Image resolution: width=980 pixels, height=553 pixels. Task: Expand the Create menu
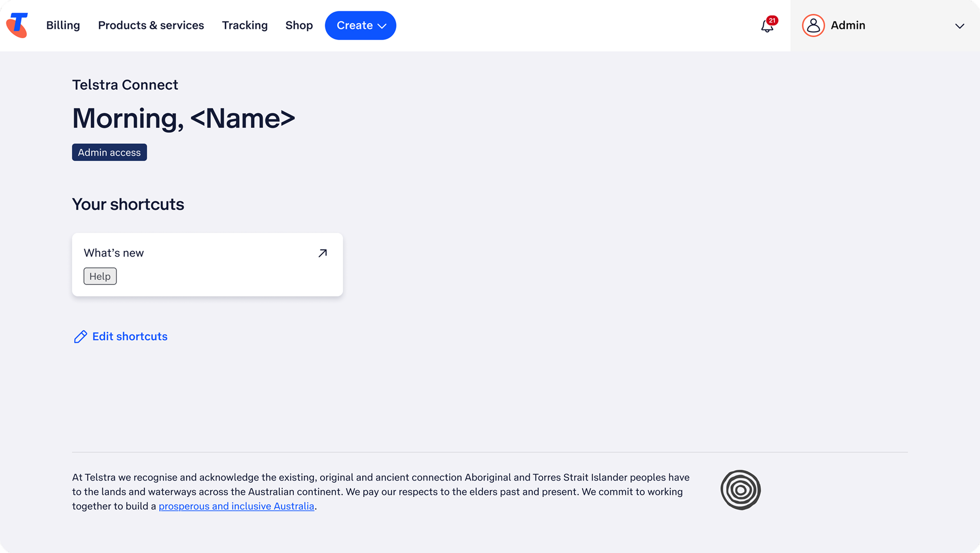tap(360, 25)
